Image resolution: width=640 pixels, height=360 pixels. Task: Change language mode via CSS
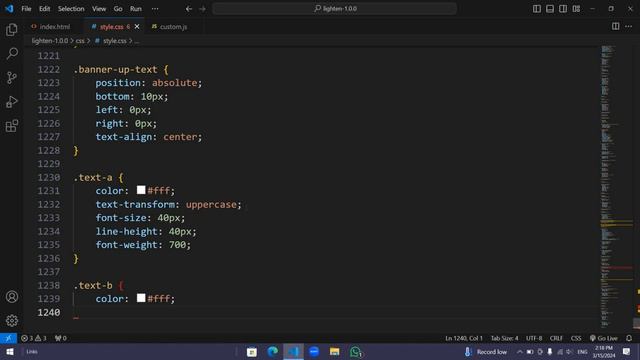[x=576, y=338]
